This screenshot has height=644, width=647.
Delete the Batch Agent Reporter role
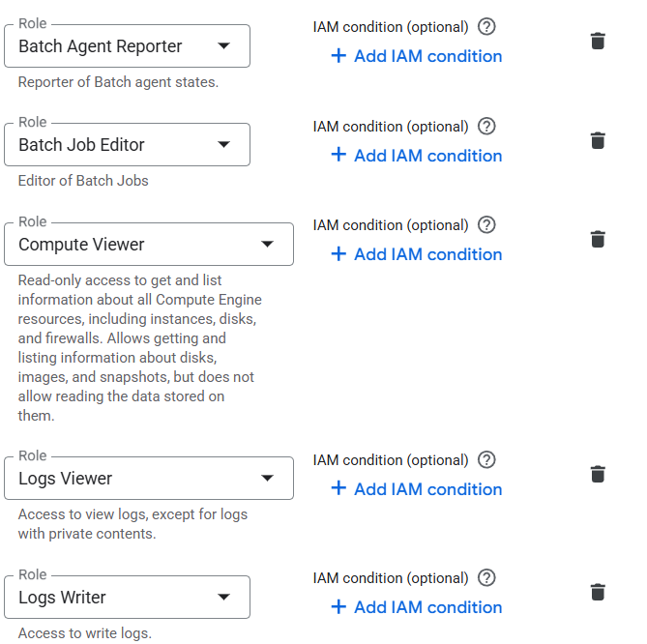click(598, 41)
